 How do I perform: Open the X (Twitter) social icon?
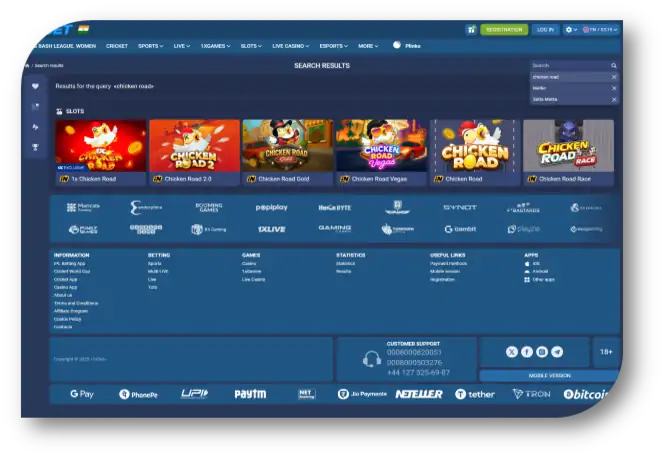tap(511, 352)
